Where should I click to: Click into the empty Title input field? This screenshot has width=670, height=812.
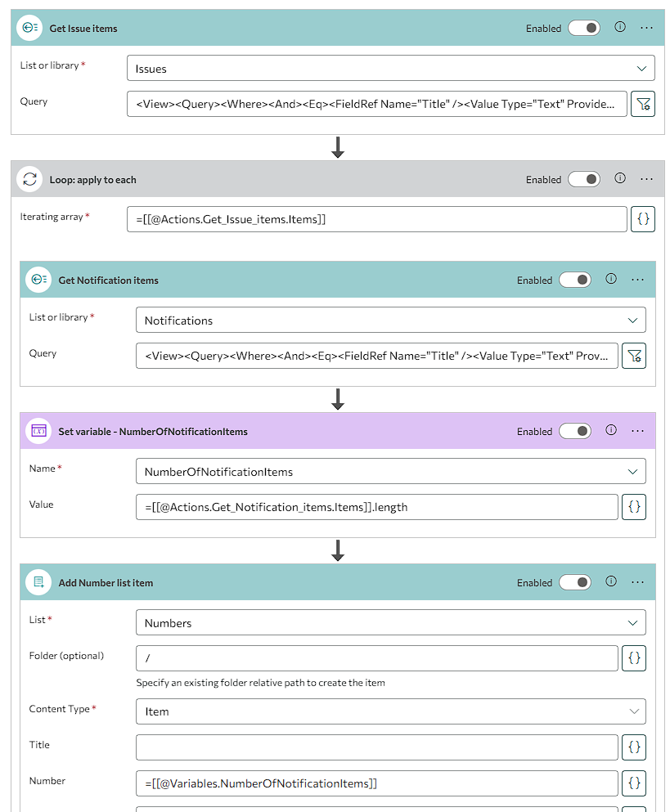[x=376, y=747]
